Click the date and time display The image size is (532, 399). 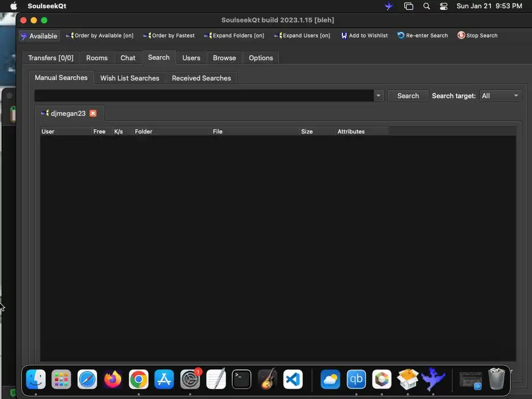click(489, 6)
